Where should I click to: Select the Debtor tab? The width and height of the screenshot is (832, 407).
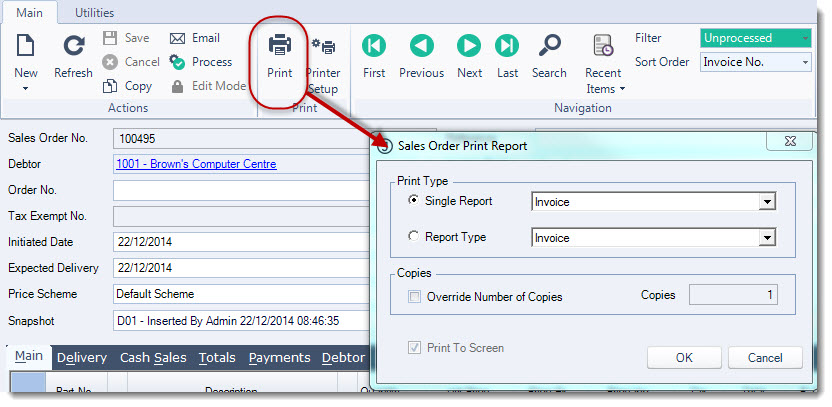coord(343,358)
